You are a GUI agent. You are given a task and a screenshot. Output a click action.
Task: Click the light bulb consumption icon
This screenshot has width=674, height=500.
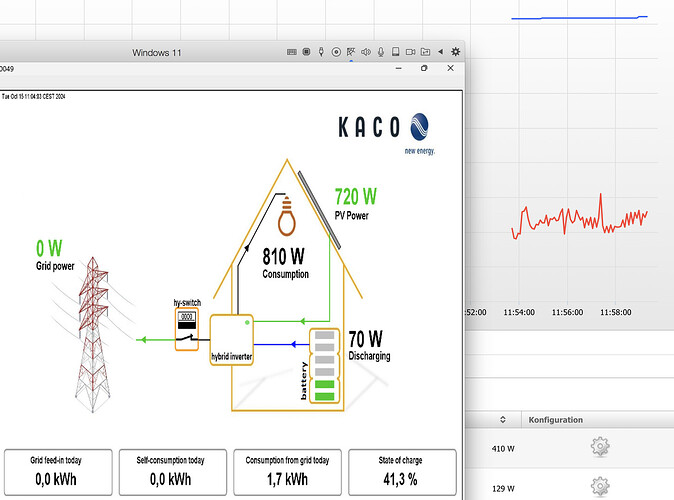coord(287,216)
